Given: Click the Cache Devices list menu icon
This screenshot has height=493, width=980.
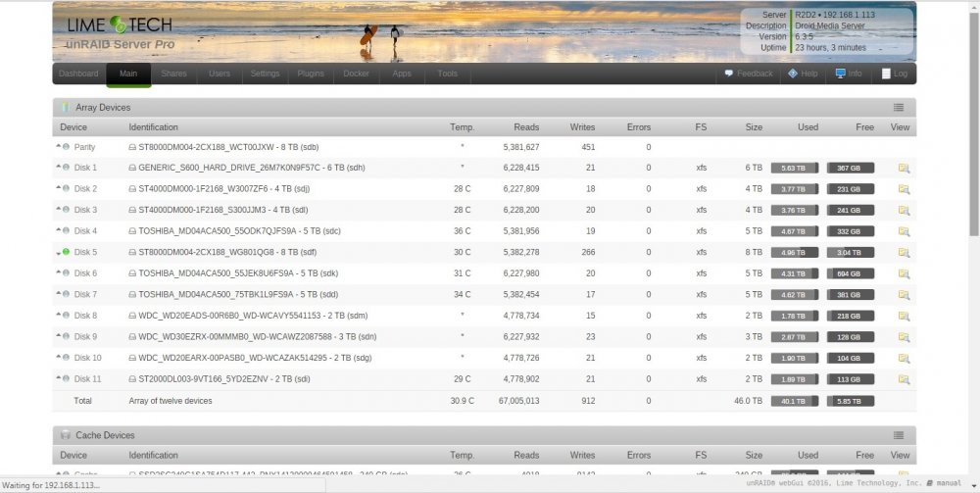Looking at the screenshot, I should click(898, 435).
